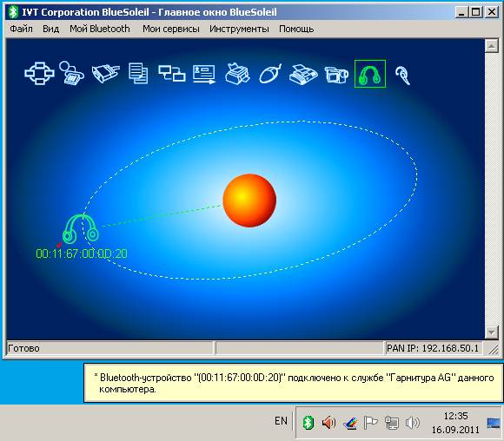The height and width of the screenshot is (441, 504).
Task: Click the scrollbar up arrow
Action: [x=492, y=46]
